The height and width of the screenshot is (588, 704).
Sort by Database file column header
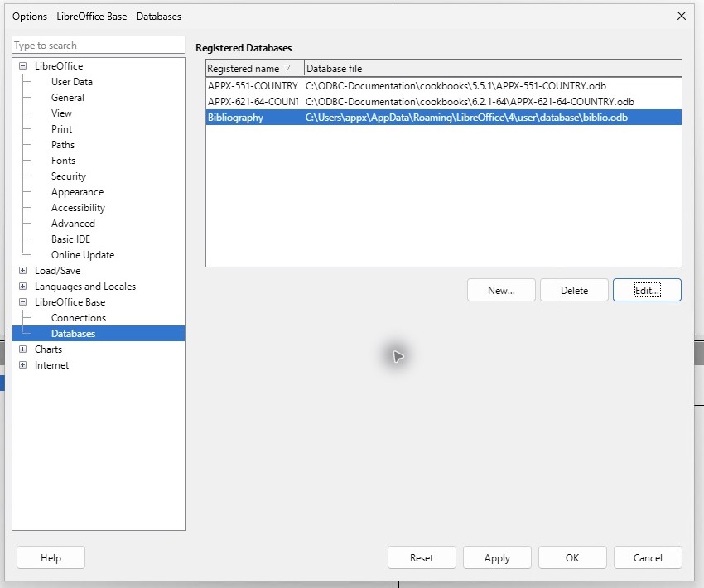(493, 68)
